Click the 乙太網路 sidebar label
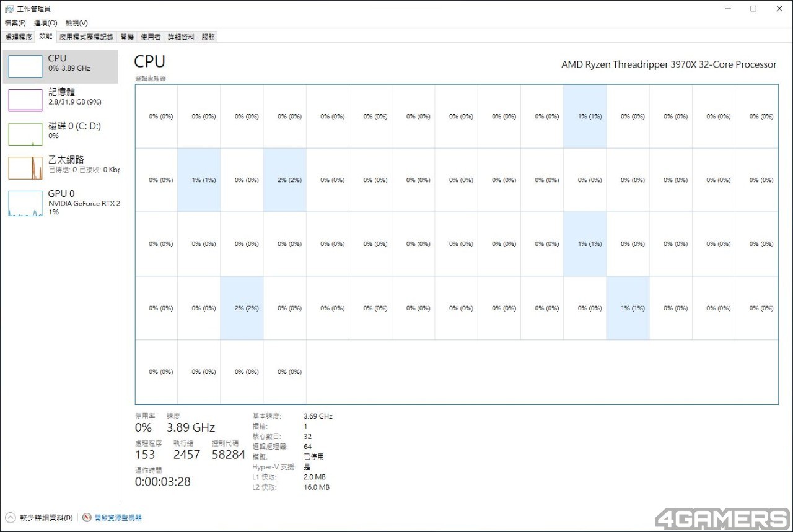Screen dimensions: 793x532 click(x=66, y=160)
